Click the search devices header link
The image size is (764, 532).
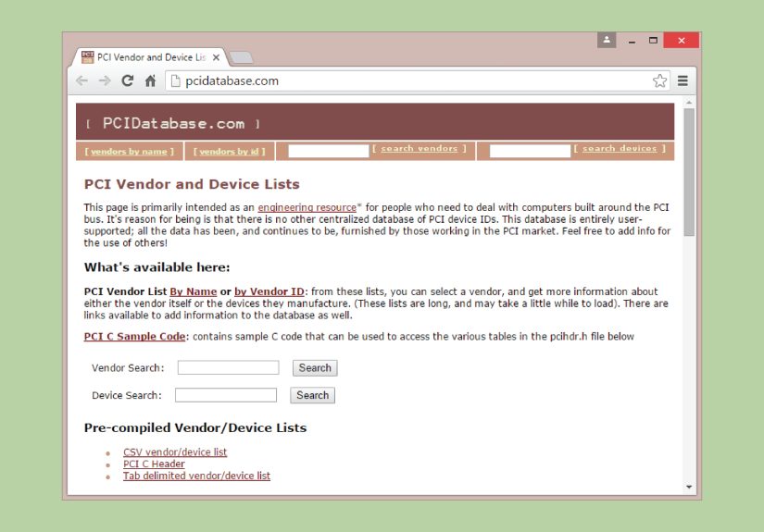coord(620,148)
